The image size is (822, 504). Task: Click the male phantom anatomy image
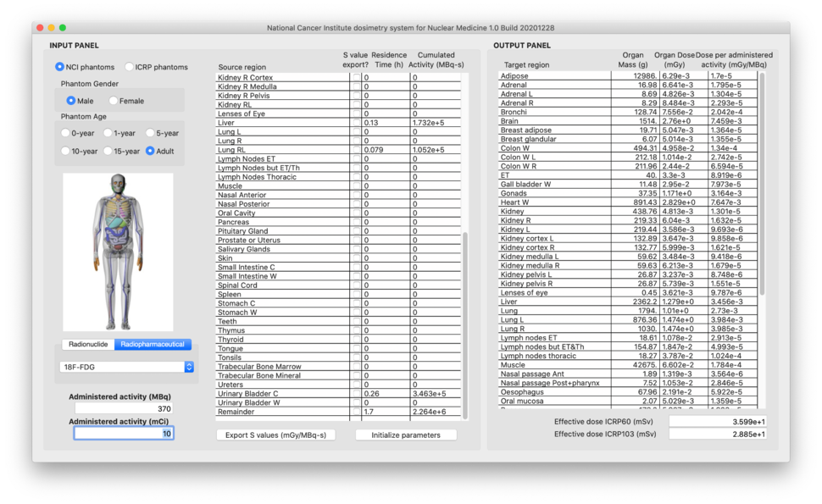pyautogui.click(x=118, y=252)
